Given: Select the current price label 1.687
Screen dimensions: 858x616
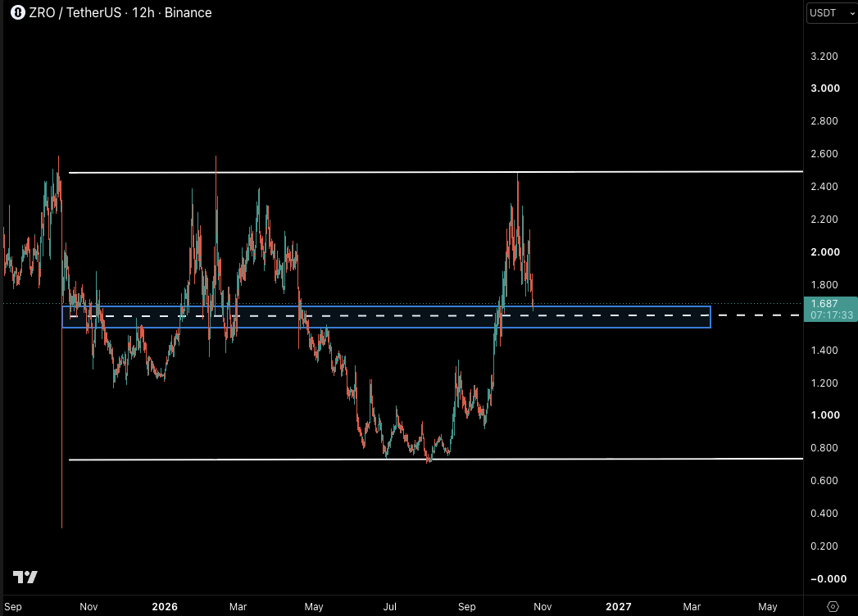Looking at the screenshot, I should point(824,304).
